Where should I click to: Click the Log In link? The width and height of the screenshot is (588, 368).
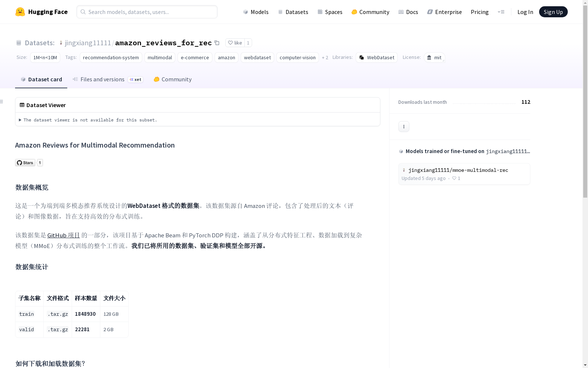(x=525, y=12)
